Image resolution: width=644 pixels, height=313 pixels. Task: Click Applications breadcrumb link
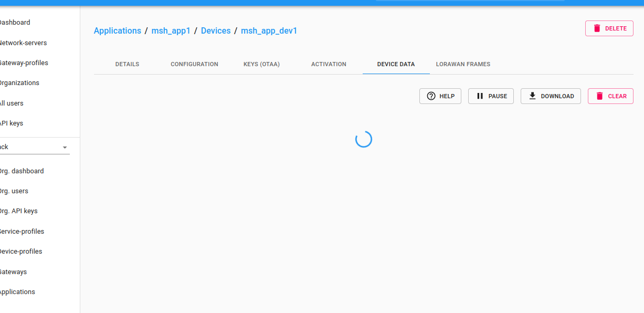pos(117,31)
